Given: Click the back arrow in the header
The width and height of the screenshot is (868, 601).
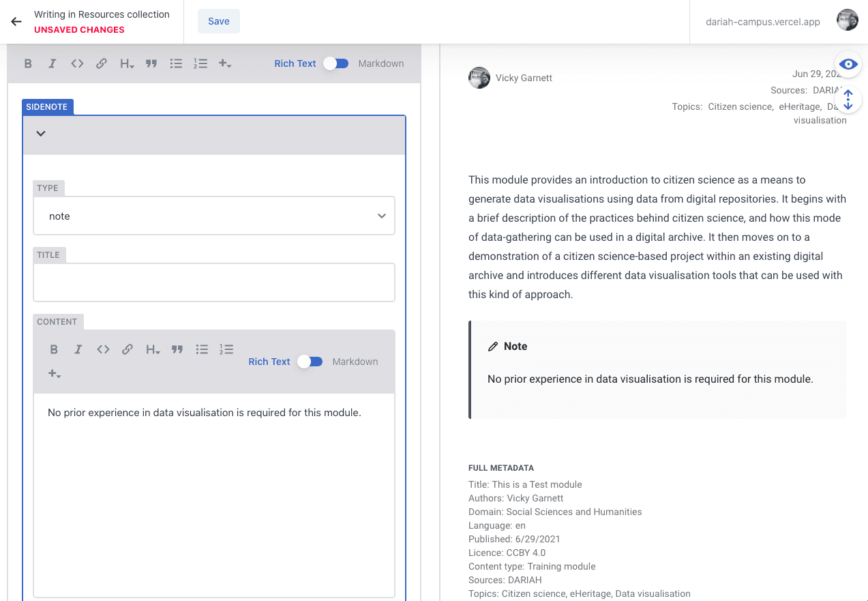Looking at the screenshot, I should tap(16, 21).
